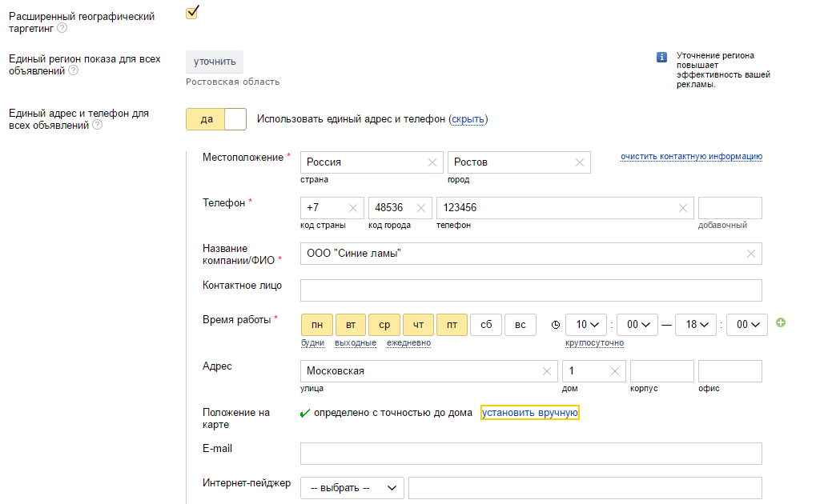Deselect Monday 'пн' working day button

[317, 325]
